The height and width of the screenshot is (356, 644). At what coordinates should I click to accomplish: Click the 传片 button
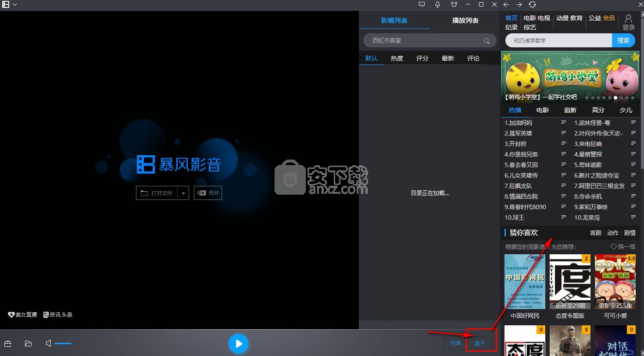pyautogui.click(x=208, y=193)
